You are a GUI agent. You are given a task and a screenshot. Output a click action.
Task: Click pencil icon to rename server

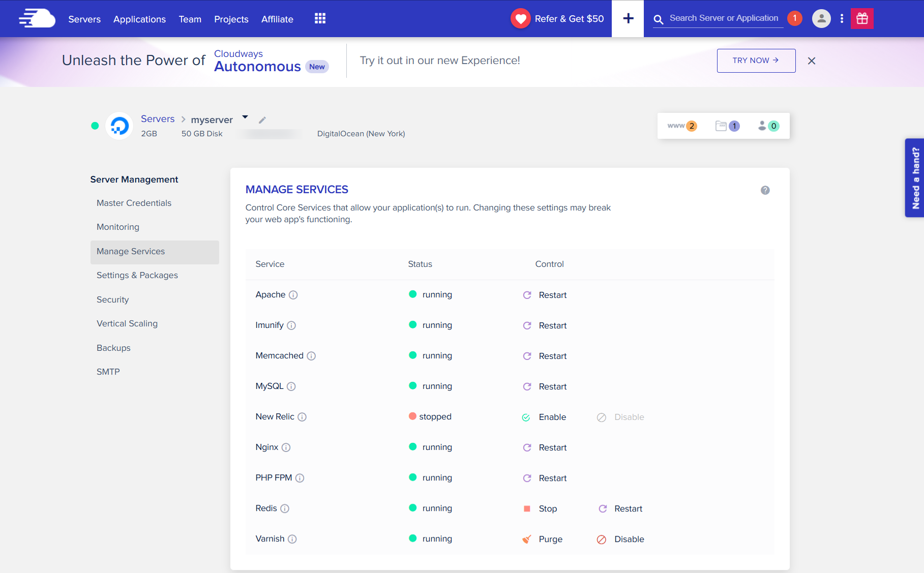[262, 120]
